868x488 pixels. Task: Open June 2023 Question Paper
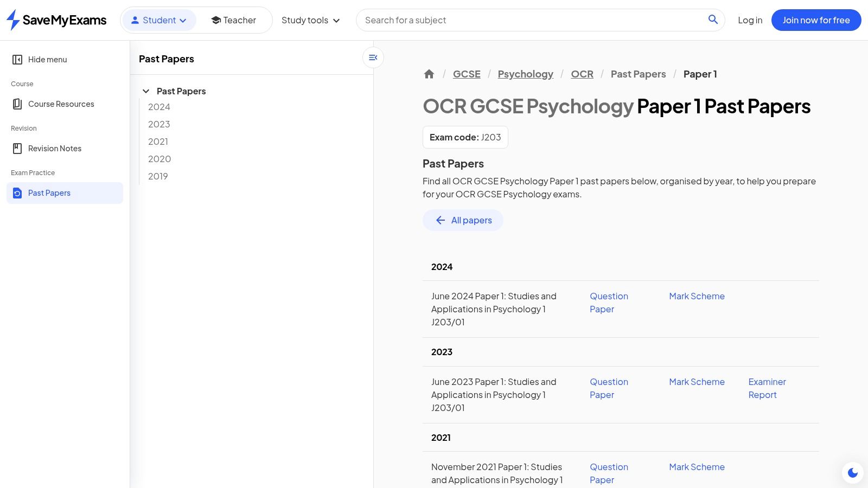[609, 388]
